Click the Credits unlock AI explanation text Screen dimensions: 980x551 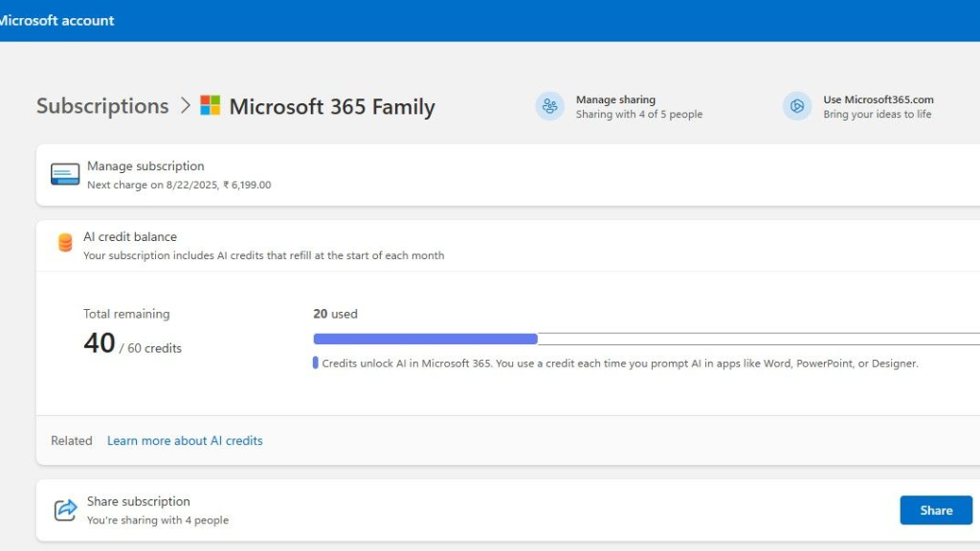(x=620, y=364)
